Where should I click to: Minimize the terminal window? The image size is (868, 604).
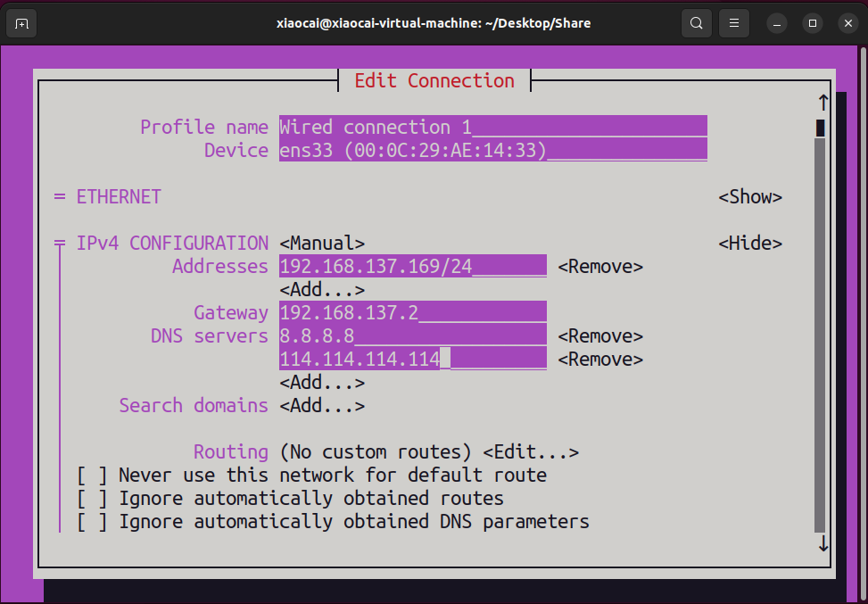tap(775, 23)
